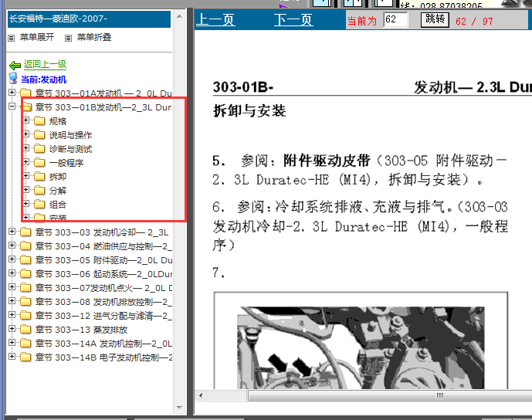
Task: Expand the 诊断与测试 subfolder node
Action: click(25, 147)
